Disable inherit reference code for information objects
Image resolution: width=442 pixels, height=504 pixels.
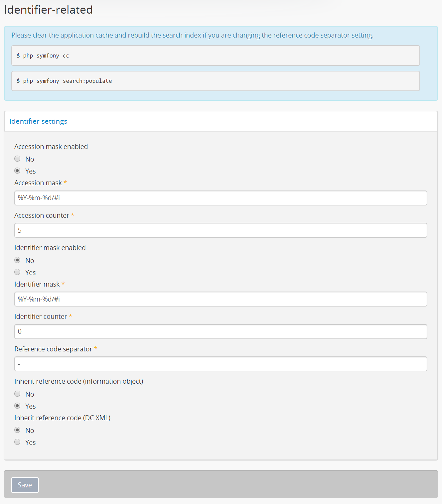click(x=17, y=394)
